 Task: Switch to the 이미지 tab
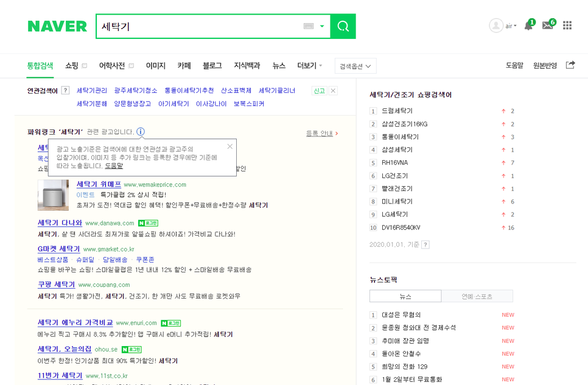pyautogui.click(x=156, y=66)
